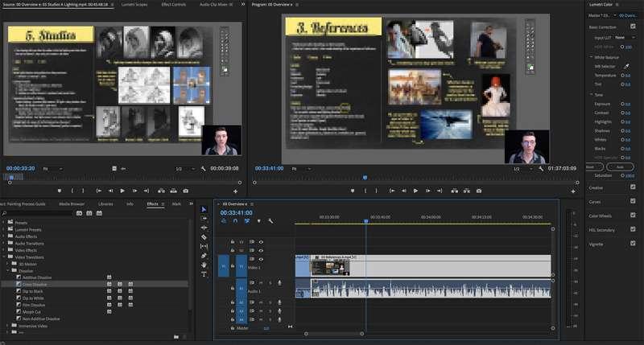Open Program monitor settings wrench
The image size is (644, 345).
click(x=541, y=169)
